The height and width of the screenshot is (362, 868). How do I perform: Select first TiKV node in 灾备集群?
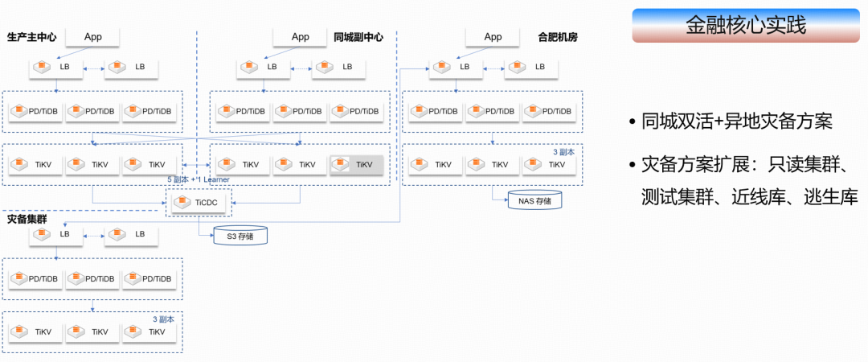[x=36, y=332]
